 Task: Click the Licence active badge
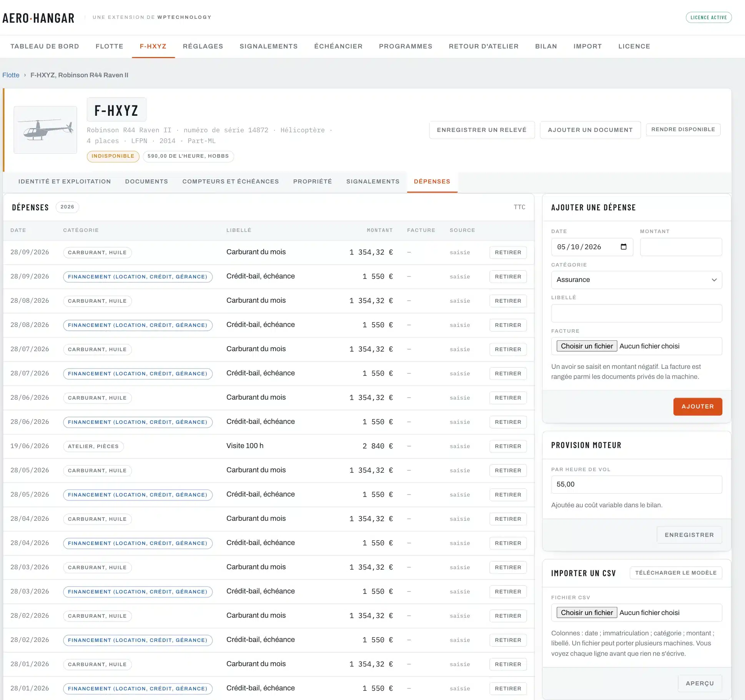click(x=708, y=17)
